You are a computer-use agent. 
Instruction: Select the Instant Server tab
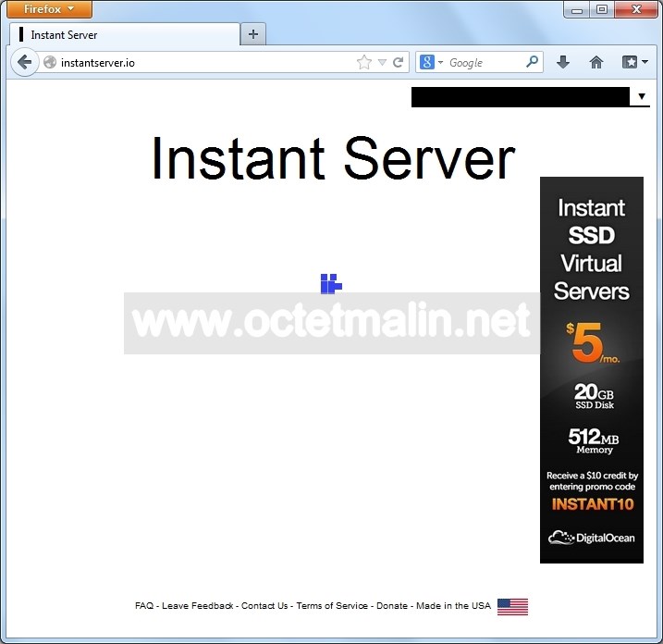coord(124,34)
